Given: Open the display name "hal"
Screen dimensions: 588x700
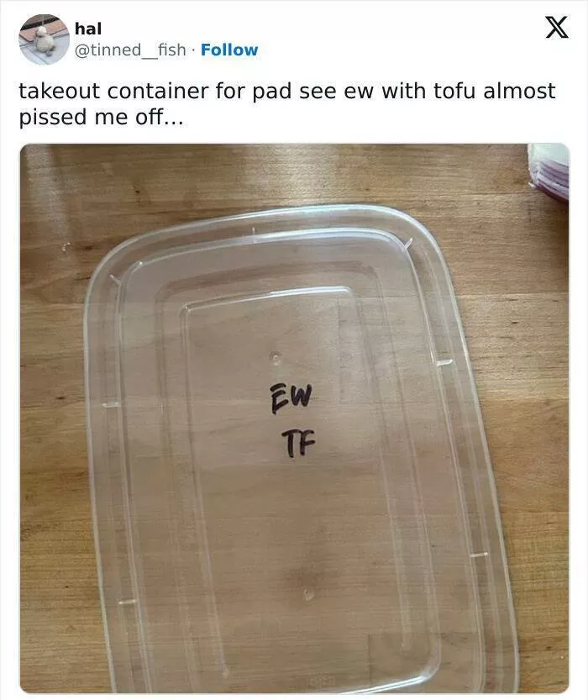Looking at the screenshot, I should coord(88,29).
